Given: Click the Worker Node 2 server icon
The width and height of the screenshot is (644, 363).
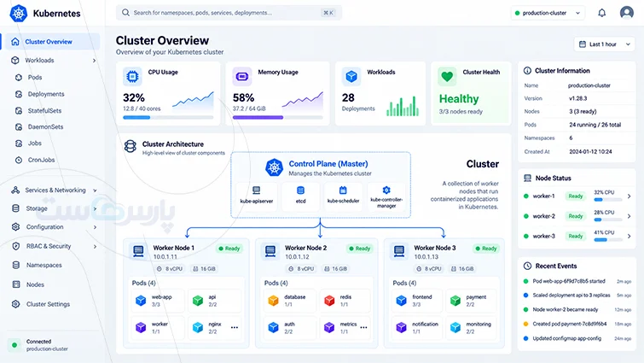Looking at the screenshot, I should pyautogui.click(x=270, y=251).
